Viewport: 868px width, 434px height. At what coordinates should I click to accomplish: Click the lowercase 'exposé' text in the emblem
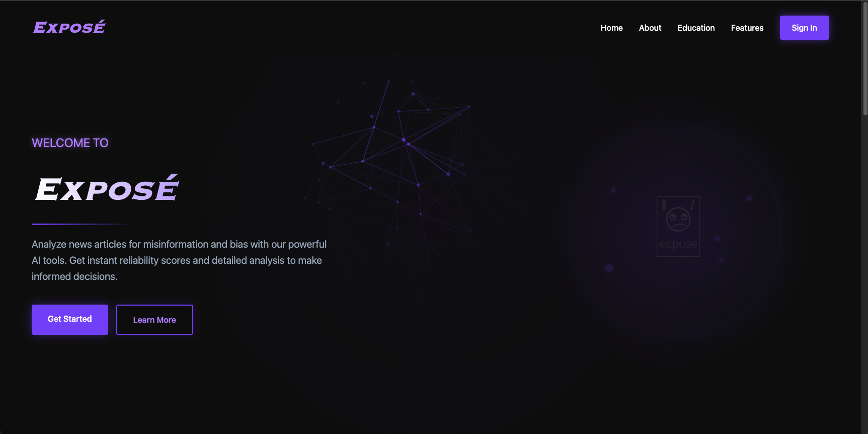click(x=678, y=244)
